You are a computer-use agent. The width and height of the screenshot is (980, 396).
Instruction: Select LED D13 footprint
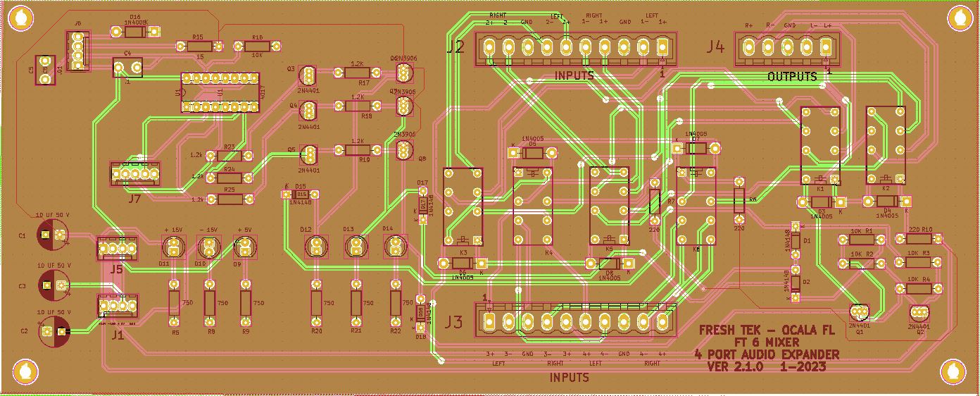pyautogui.click(x=356, y=246)
